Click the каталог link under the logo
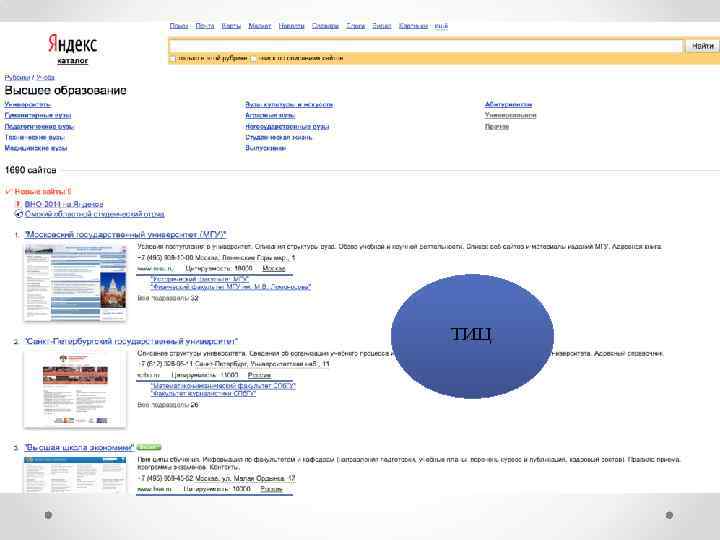720x540 pixels. click(x=73, y=60)
